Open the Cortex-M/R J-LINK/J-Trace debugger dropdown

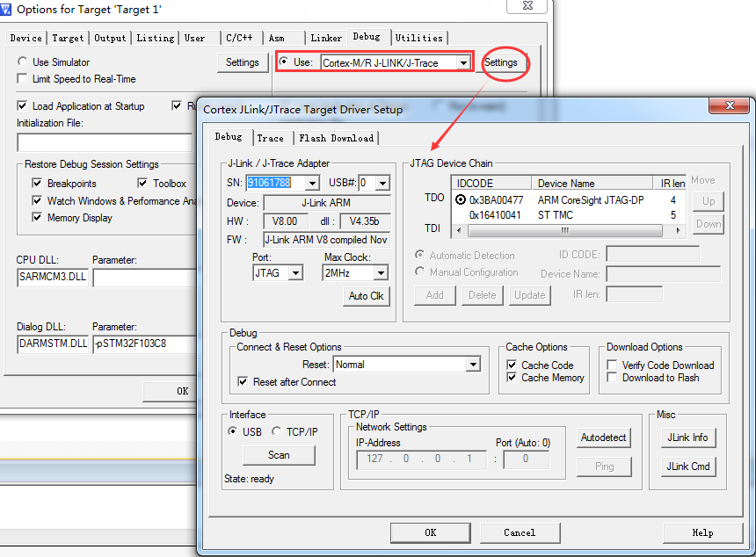[463, 62]
